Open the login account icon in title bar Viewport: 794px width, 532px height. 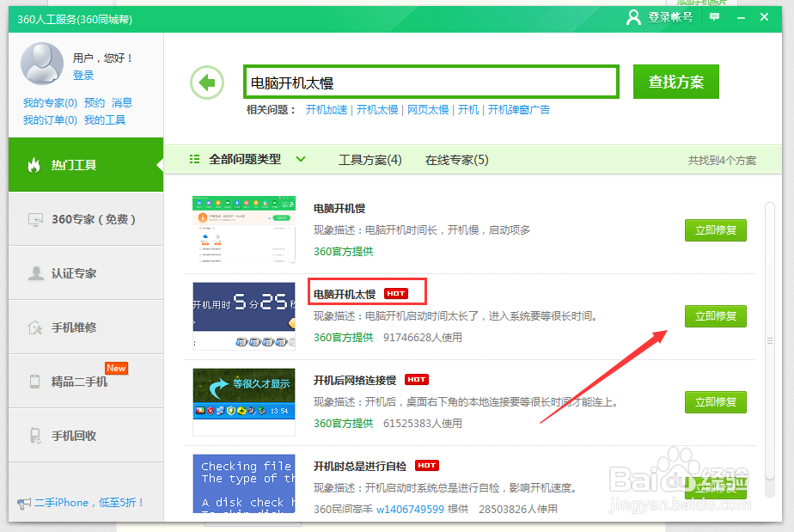point(633,17)
